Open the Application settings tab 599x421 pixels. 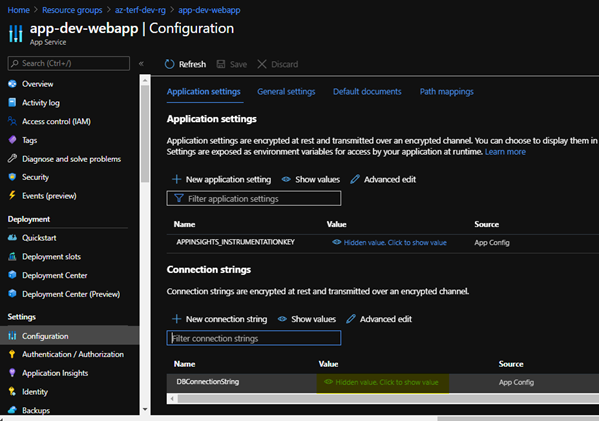pos(204,92)
